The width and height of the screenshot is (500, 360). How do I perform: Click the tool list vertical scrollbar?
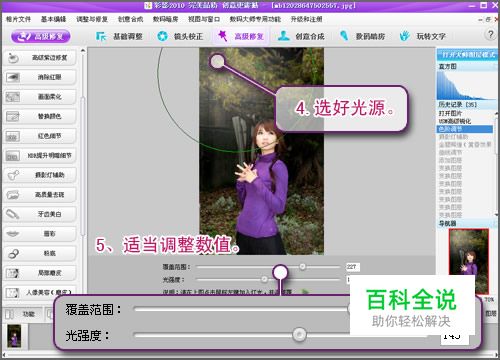(83, 167)
